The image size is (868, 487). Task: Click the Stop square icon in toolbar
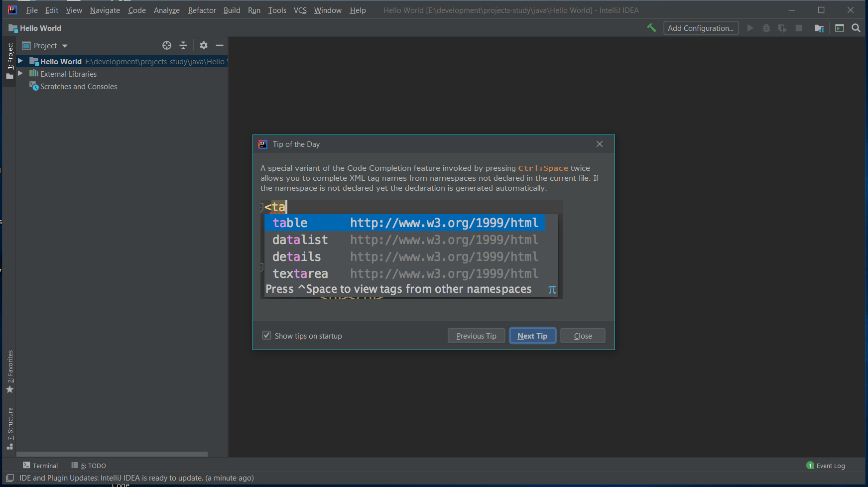tap(799, 28)
